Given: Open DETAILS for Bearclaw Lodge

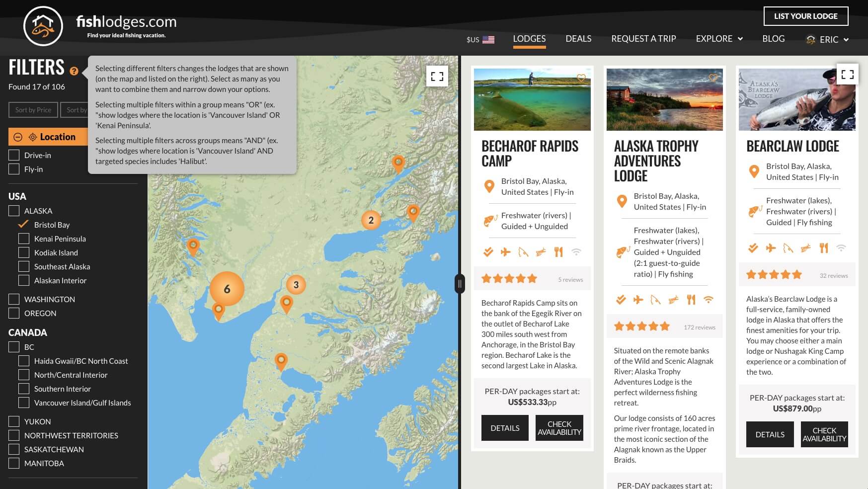Looking at the screenshot, I should (x=770, y=434).
